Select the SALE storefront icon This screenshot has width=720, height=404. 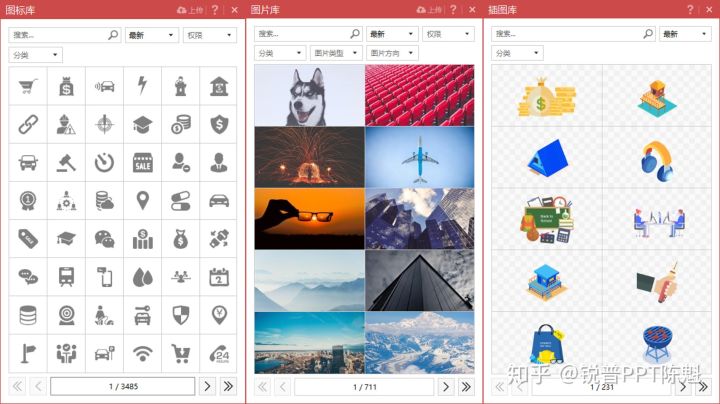tap(143, 162)
